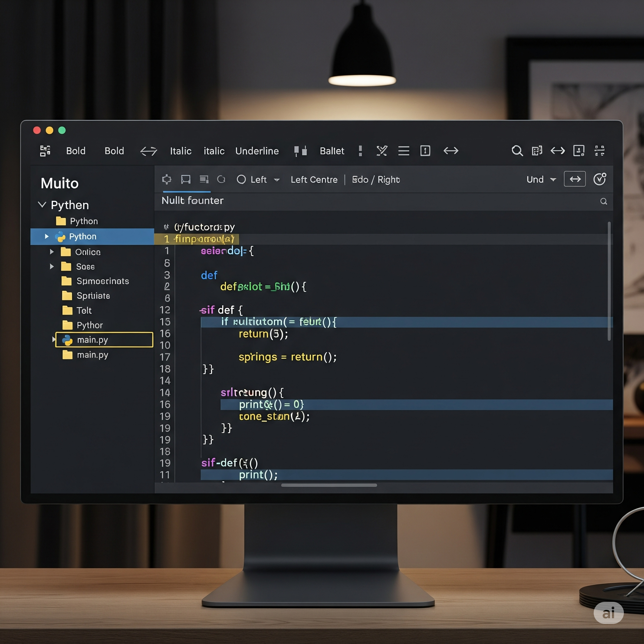Click the horizontal scrollbar below code
Screen dimensions: 644x644
point(329,485)
